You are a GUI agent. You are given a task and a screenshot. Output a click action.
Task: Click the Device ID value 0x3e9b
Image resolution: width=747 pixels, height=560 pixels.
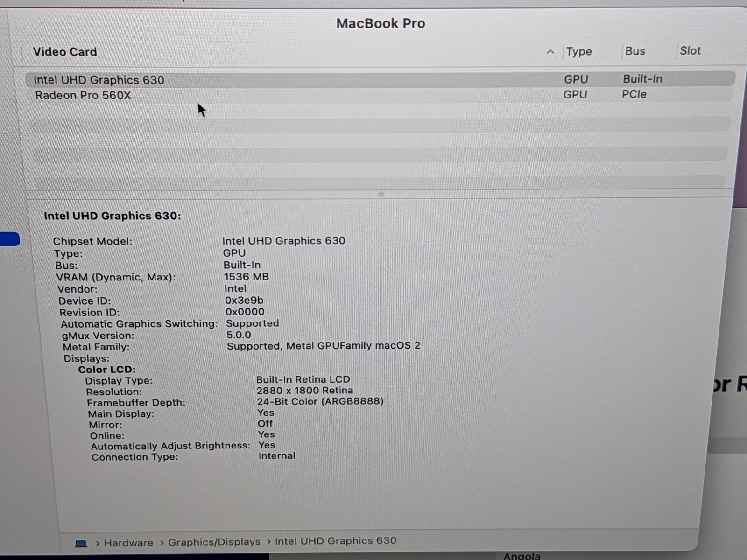[x=244, y=300]
